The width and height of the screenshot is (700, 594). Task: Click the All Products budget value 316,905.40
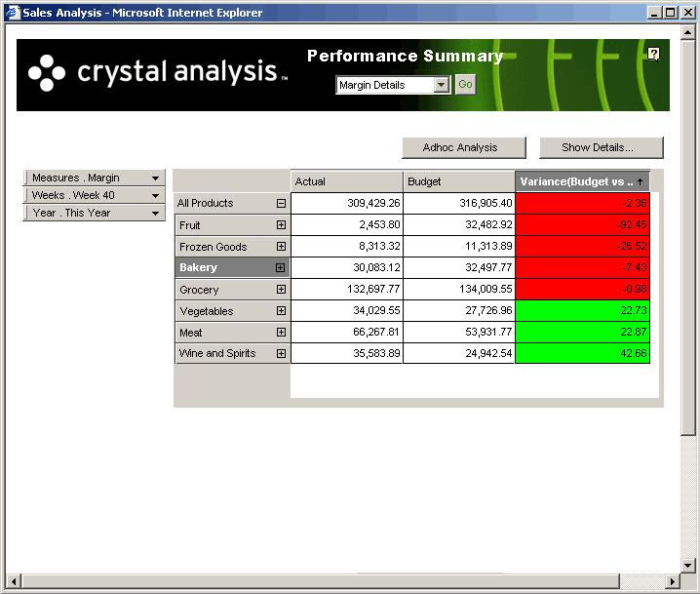(x=459, y=203)
